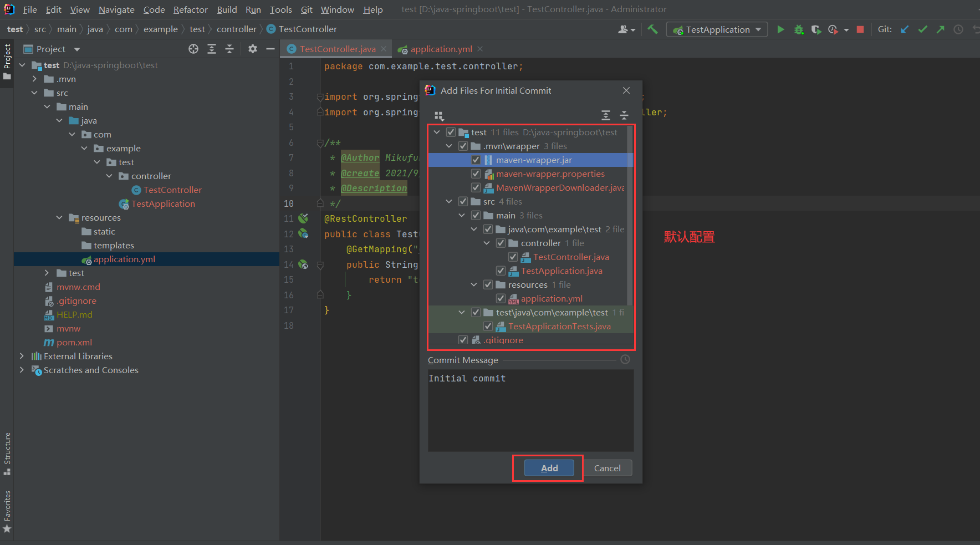Expand External Libraries node
Screen dimensions: 980x545
click(x=22, y=356)
